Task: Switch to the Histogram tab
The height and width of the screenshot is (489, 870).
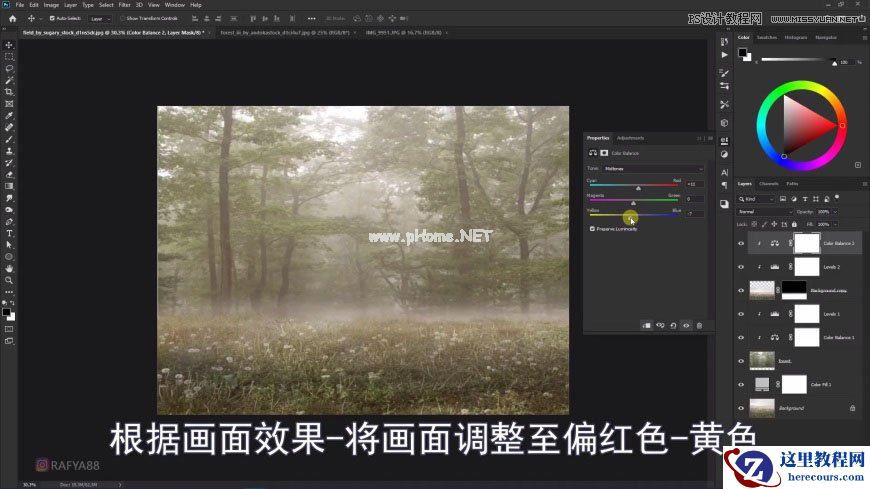Action: pyautogui.click(x=796, y=38)
